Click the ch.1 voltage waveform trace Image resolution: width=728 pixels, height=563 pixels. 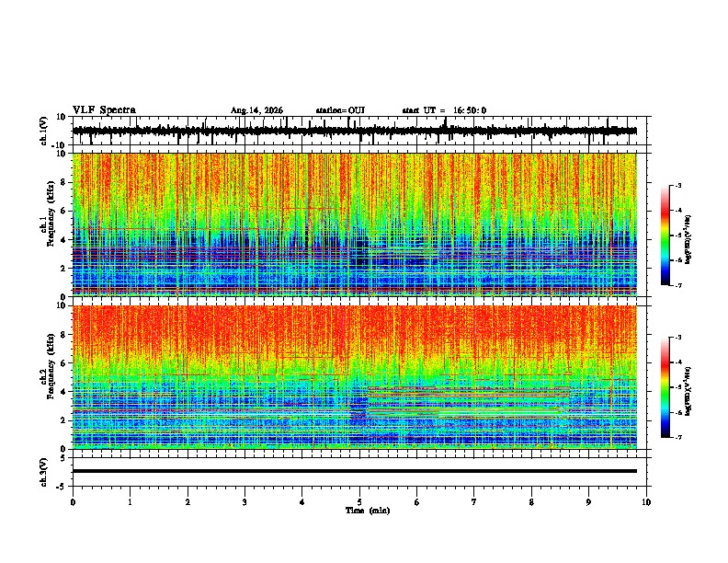[355, 131]
